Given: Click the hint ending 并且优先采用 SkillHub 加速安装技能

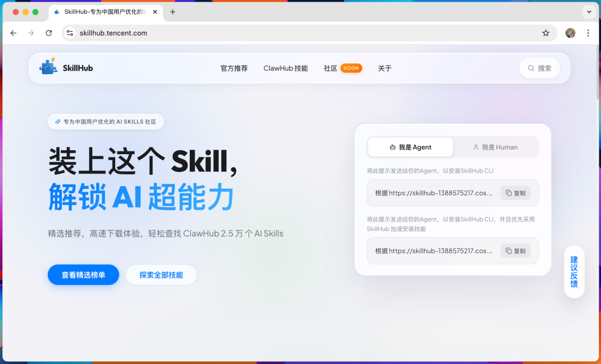Looking at the screenshot, I should pos(451,224).
